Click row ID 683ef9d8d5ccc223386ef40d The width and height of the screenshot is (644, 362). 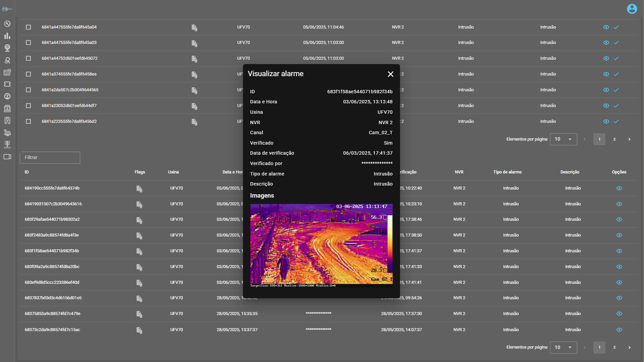(x=52, y=282)
